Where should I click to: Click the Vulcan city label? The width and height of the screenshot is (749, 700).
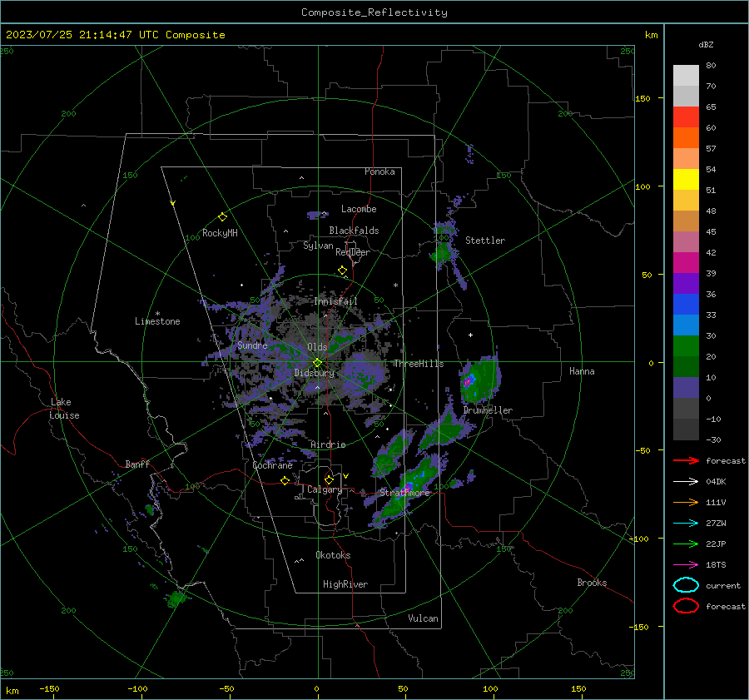click(423, 618)
